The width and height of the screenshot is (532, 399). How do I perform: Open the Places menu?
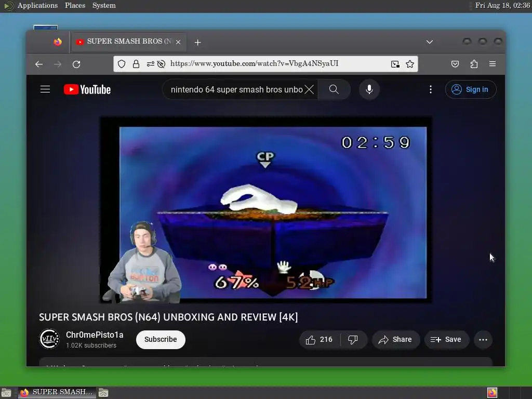pyautogui.click(x=75, y=5)
